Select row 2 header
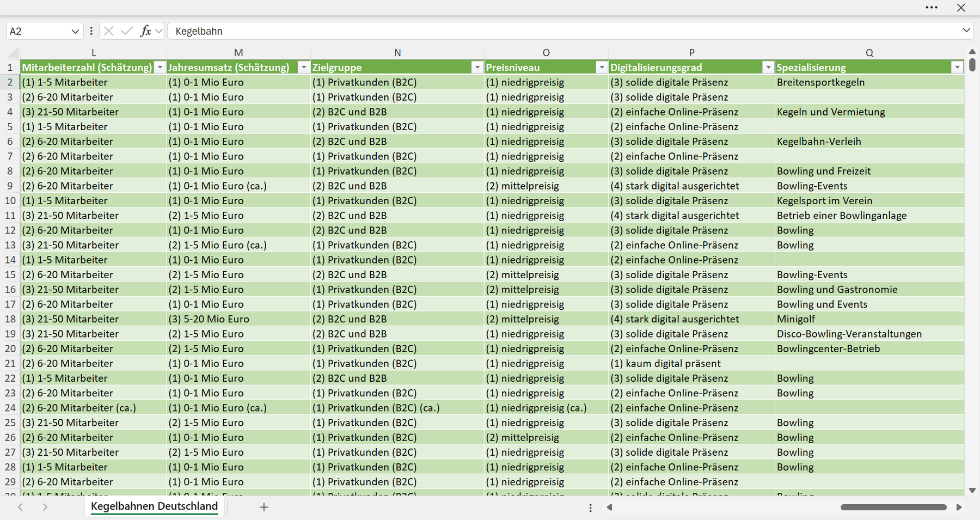The width and height of the screenshot is (980, 520). [10, 82]
